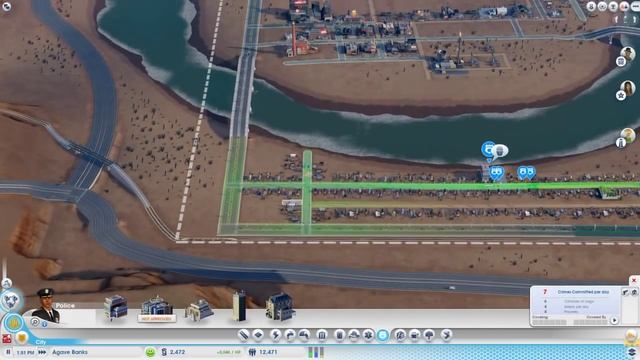This screenshot has height=360, width=640.
Task: Open the Sewage menu icon
Action: (304, 335)
